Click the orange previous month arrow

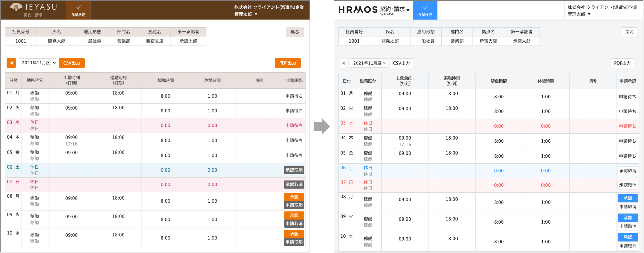pyautogui.click(x=11, y=63)
